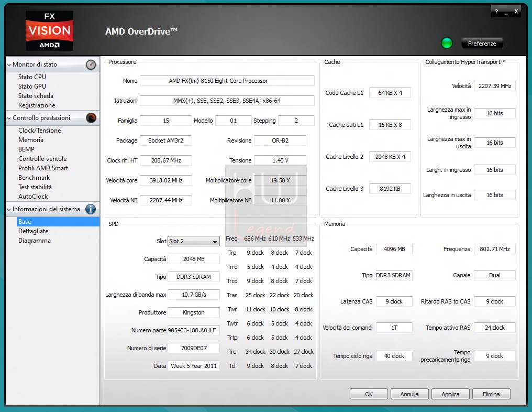Click the Memoria Frequenza field
The image size is (532, 412).
[495, 249]
